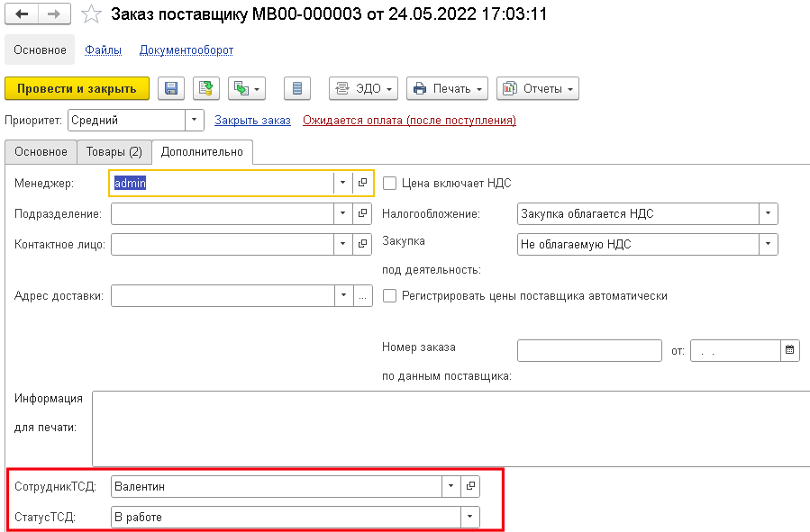Switch to the Основное tab
The image size is (810, 532).
41,152
